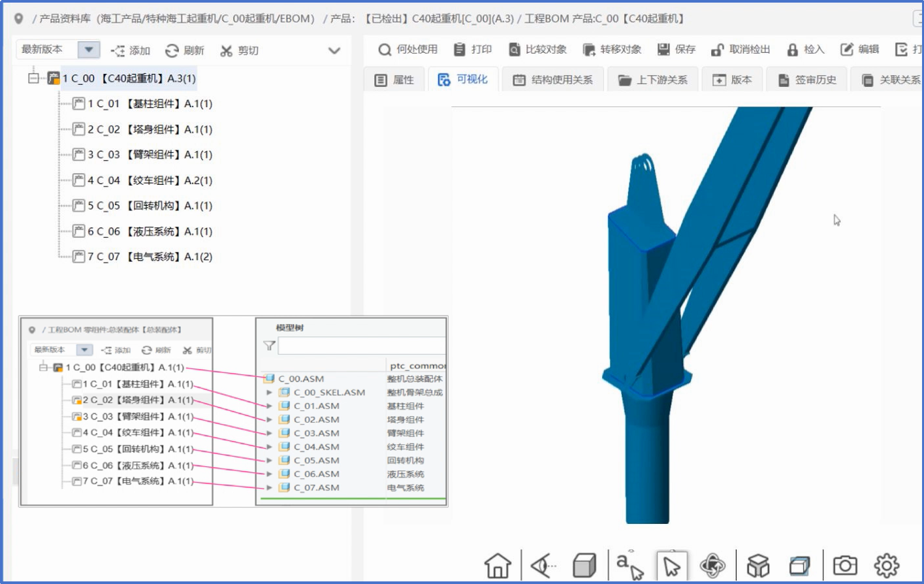Collapse the C_00 C40起重机 root node
Image resolution: width=924 pixels, height=584 pixels.
(33, 78)
